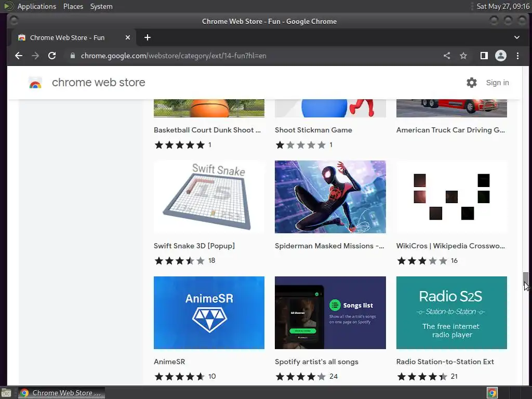The image size is (532, 399).
Task: Click Radio Station review count 21
Action: [454, 376]
